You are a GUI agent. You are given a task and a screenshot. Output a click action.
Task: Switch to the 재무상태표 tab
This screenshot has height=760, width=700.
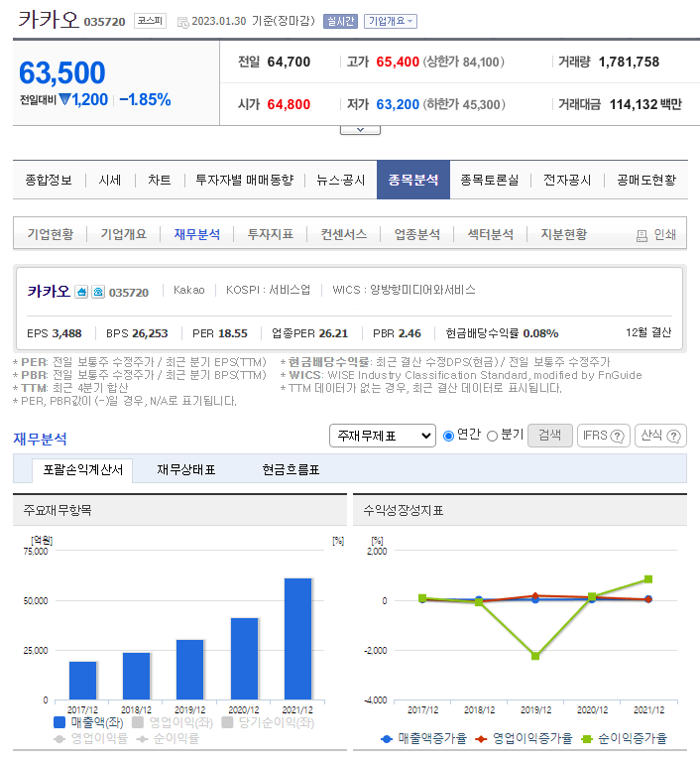tap(186, 470)
